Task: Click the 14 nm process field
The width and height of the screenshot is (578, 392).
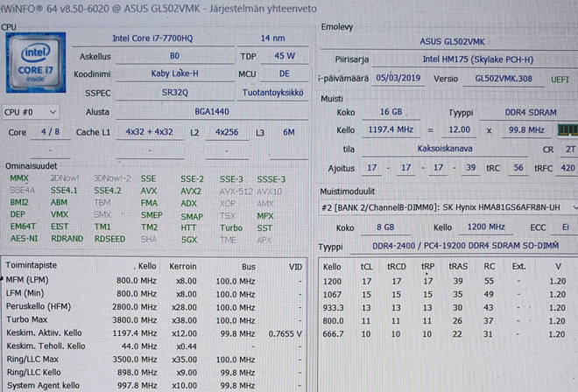Action: click(x=272, y=38)
